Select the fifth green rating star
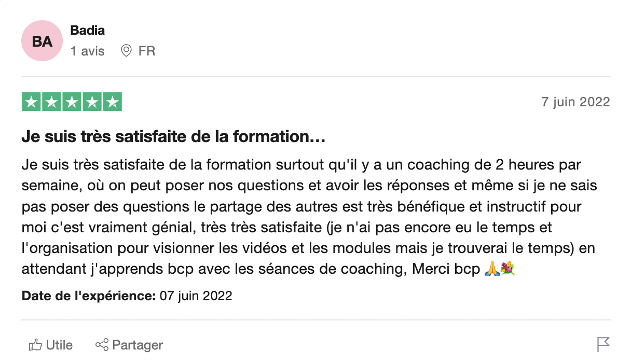 pos(112,102)
